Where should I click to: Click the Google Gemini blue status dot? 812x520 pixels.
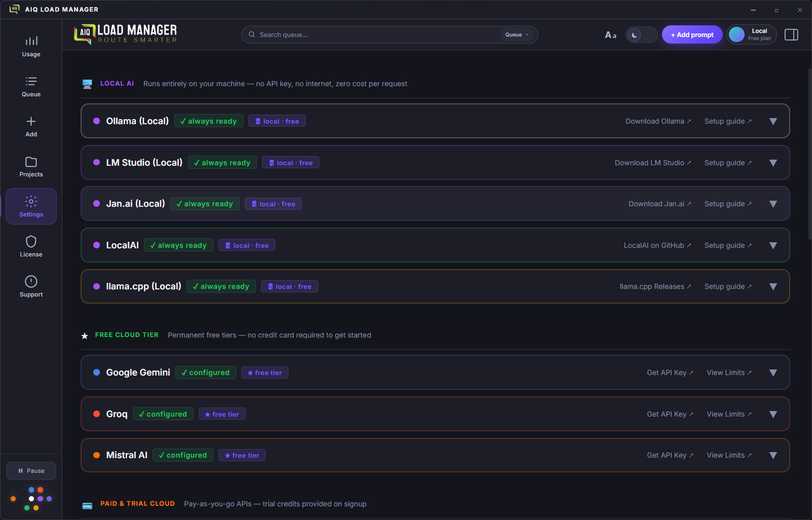96,372
